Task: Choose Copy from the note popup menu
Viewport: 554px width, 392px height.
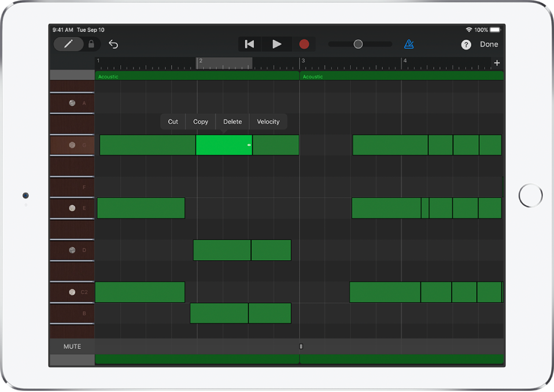Action: pyautogui.click(x=201, y=122)
